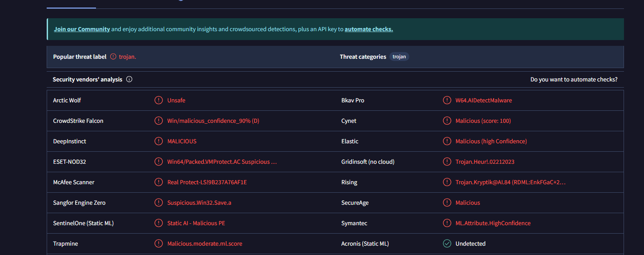Click the CrowdStrike Falcon vendor name
The height and width of the screenshot is (255, 644).
click(78, 121)
